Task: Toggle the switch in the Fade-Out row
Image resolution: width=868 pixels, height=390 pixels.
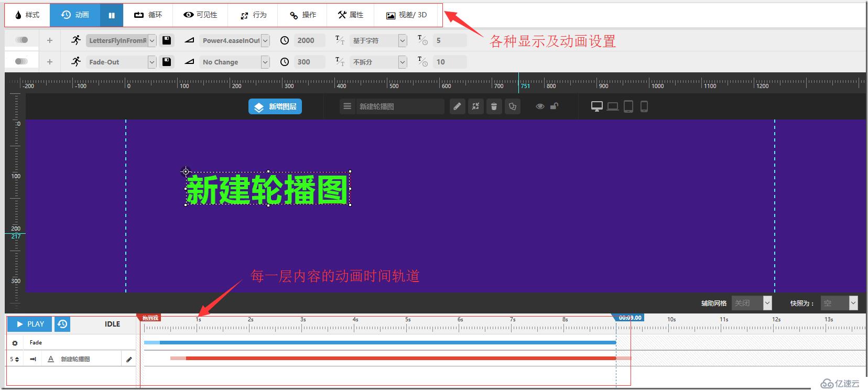Action: (x=22, y=61)
